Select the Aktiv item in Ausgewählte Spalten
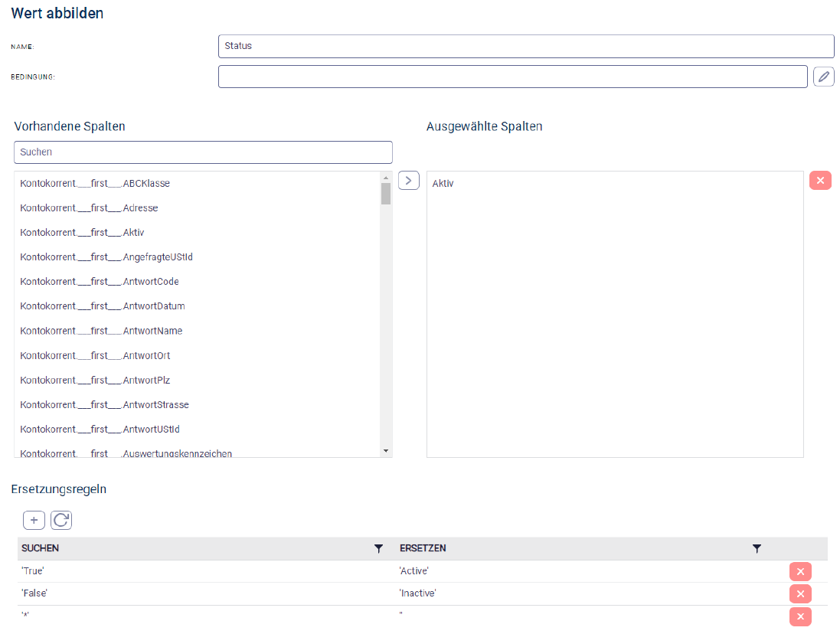 (443, 184)
